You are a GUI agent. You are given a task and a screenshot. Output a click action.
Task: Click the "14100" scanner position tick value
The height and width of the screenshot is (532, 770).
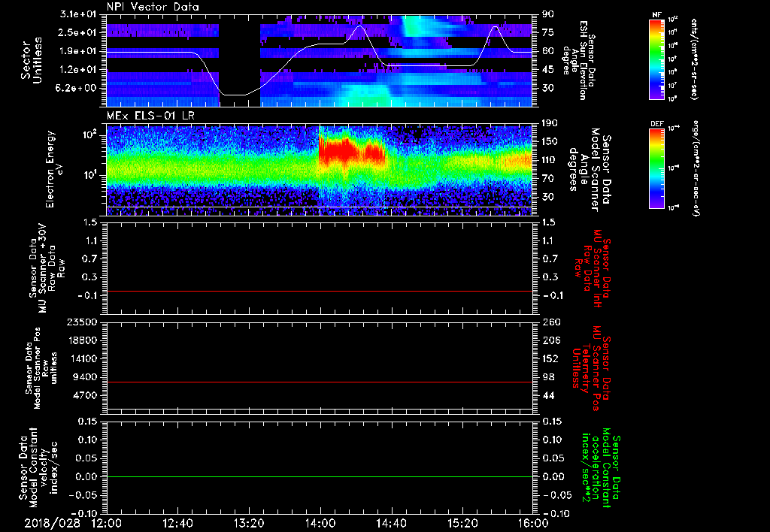click(82, 358)
